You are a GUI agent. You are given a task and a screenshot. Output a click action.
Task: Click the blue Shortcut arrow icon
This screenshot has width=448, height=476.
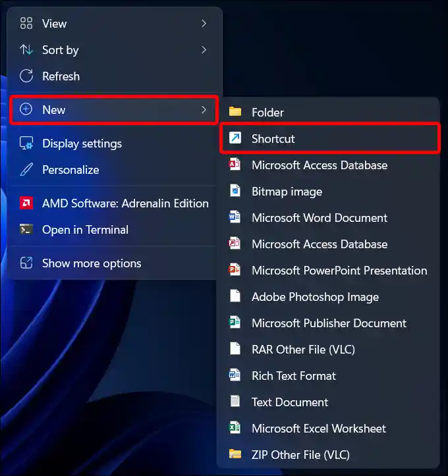[235, 138]
